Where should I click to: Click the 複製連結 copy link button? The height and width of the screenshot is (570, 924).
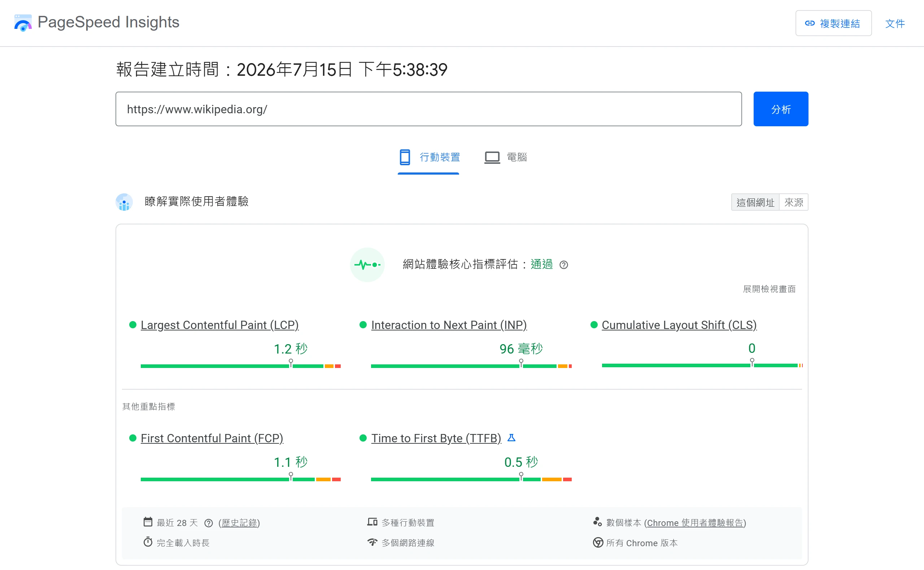(x=833, y=23)
